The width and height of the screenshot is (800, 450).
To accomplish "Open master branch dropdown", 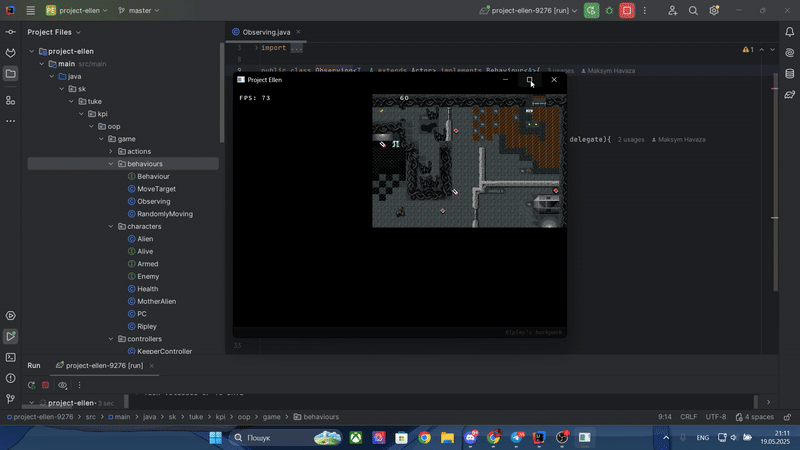I will tap(139, 10).
